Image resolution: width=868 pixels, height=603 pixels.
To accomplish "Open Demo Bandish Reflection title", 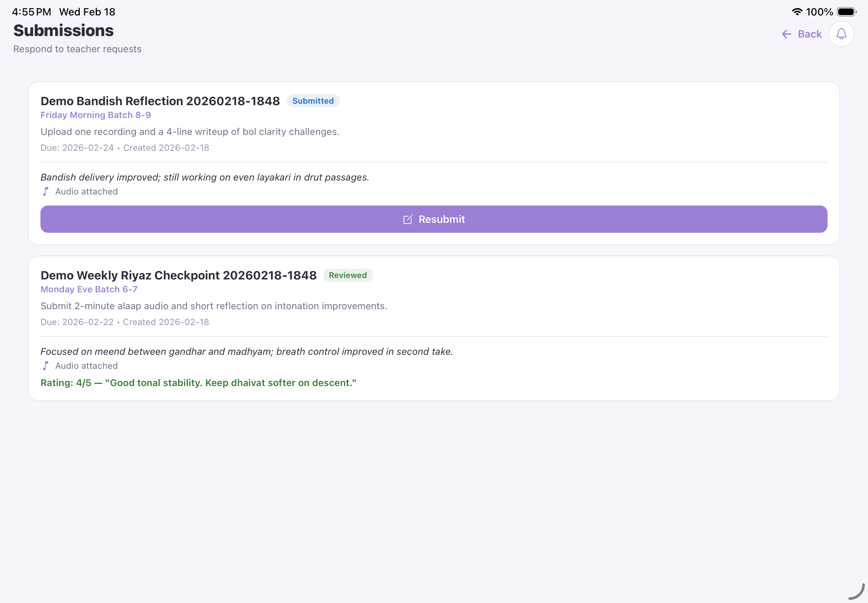I will click(x=160, y=101).
